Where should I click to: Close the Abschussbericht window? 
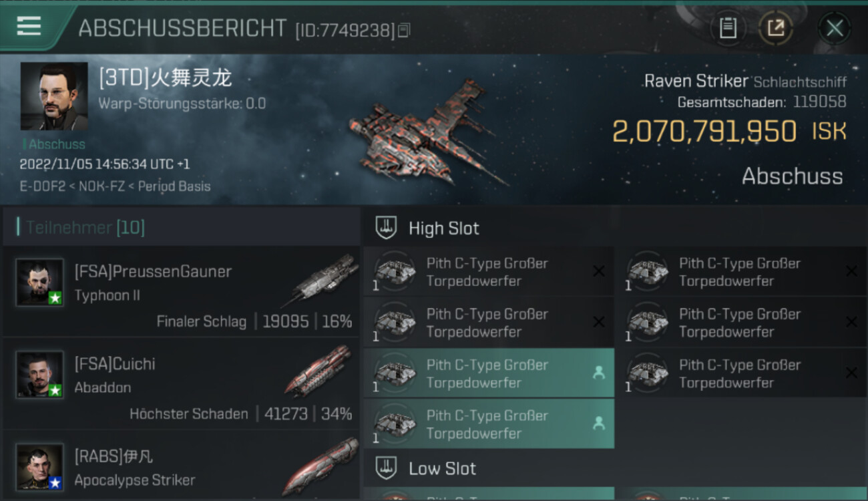pos(834,28)
